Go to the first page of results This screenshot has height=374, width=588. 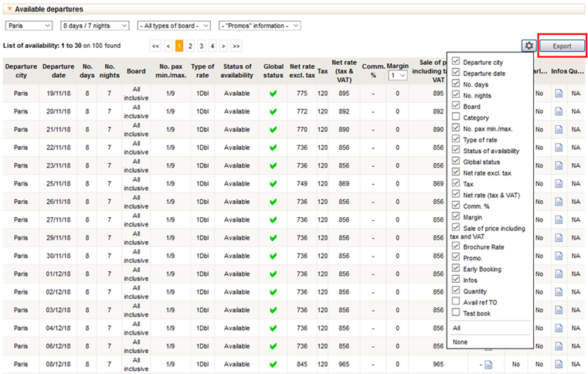155,46
